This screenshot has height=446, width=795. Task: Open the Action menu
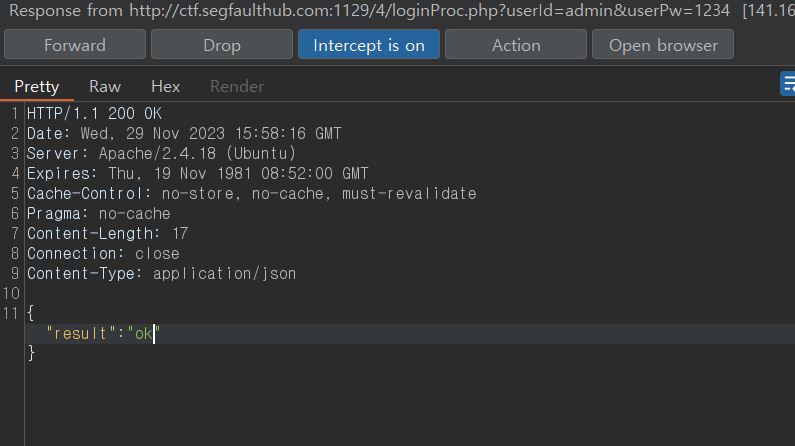[516, 45]
